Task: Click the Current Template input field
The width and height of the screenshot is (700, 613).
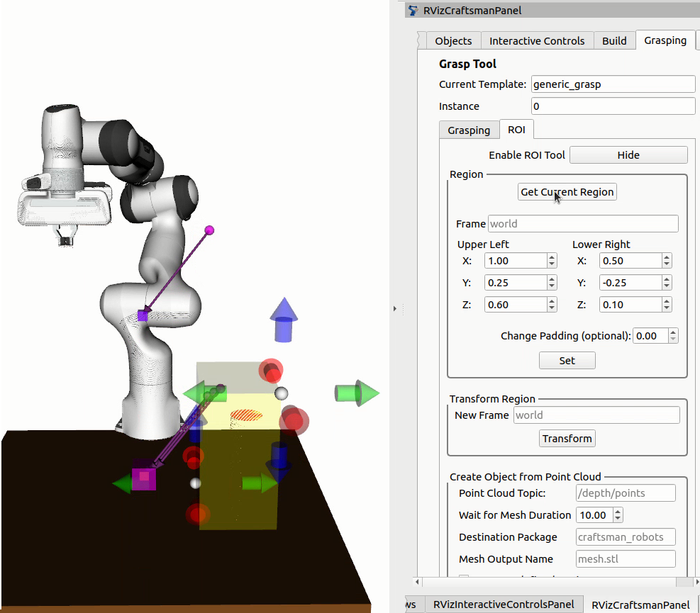Action: tap(613, 84)
